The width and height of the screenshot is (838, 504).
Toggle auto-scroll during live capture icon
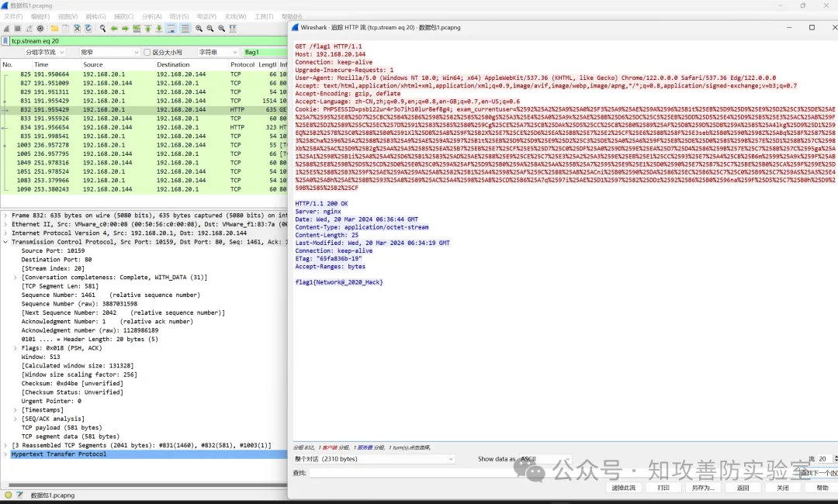pos(171,28)
